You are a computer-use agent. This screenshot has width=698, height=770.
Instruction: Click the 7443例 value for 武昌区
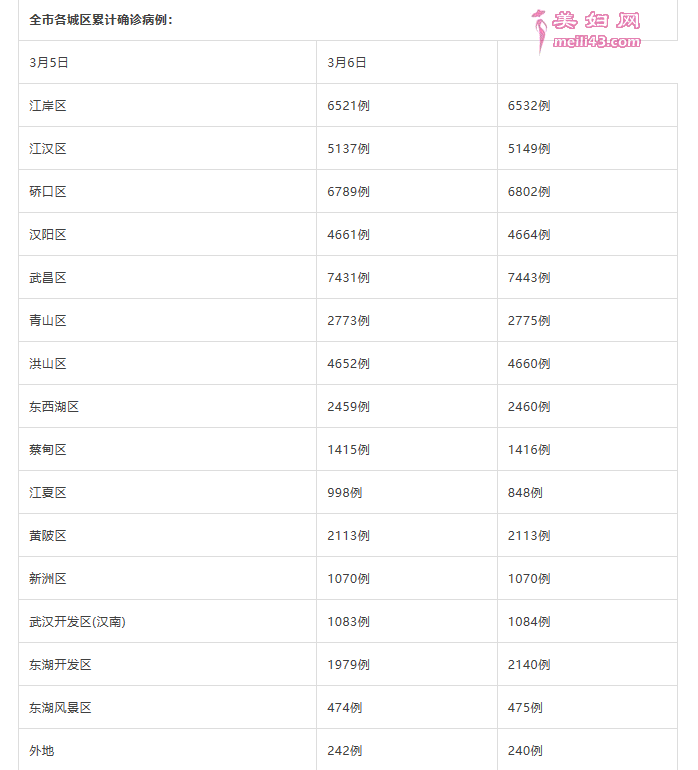(x=529, y=277)
